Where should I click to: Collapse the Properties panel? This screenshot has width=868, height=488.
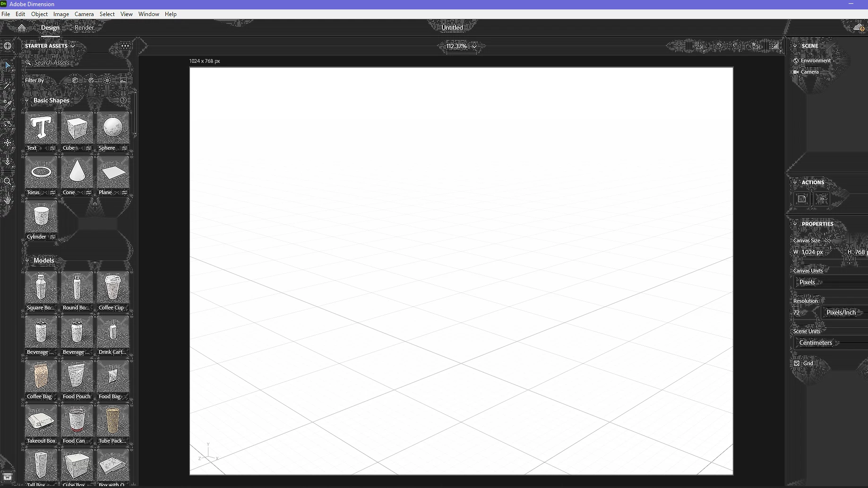[x=795, y=224]
